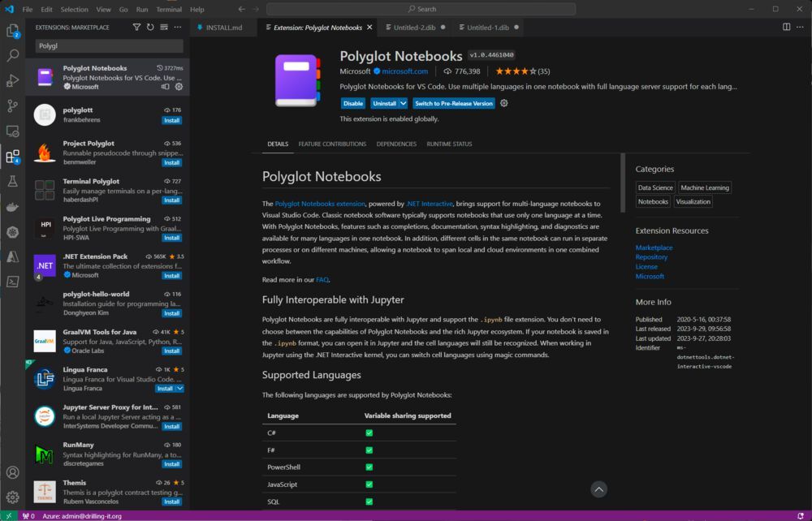Image resolution: width=812 pixels, height=521 pixels.
Task: Open the editor more actions ellipsis menu
Action: coord(800,26)
